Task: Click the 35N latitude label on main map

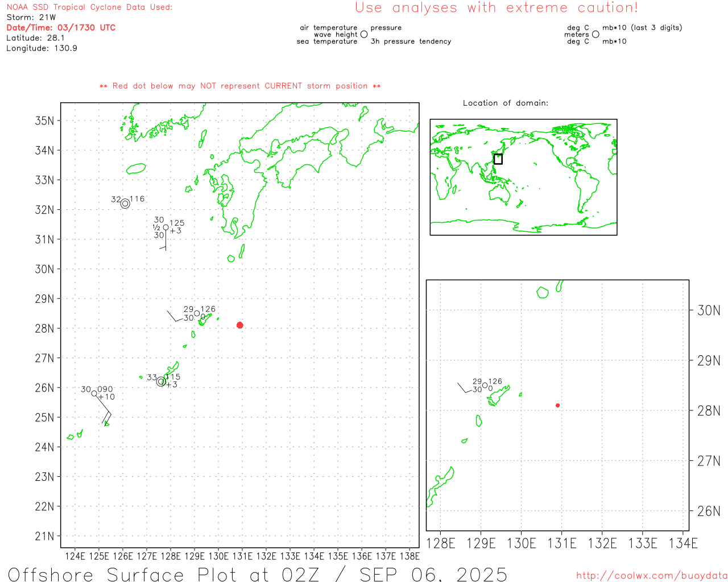Action: point(45,120)
